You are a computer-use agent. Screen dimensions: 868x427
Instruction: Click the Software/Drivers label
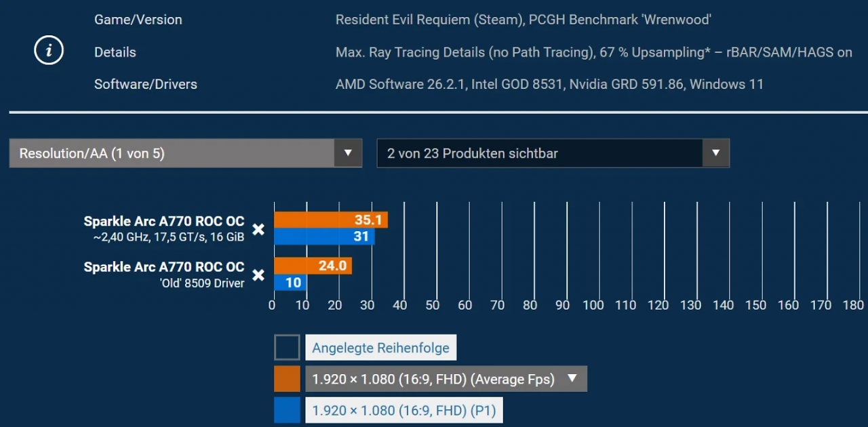[x=146, y=84]
